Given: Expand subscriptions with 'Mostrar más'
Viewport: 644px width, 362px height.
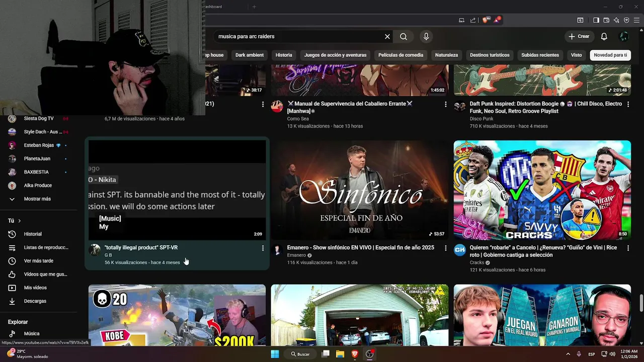Looking at the screenshot, I should (x=38, y=199).
